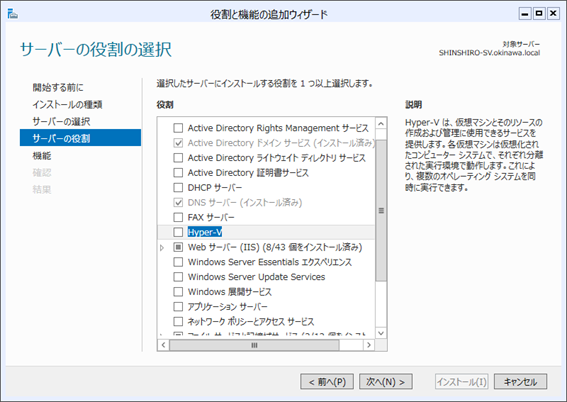Close the wizard window
This screenshot has height=402, width=567.
click(553, 14)
